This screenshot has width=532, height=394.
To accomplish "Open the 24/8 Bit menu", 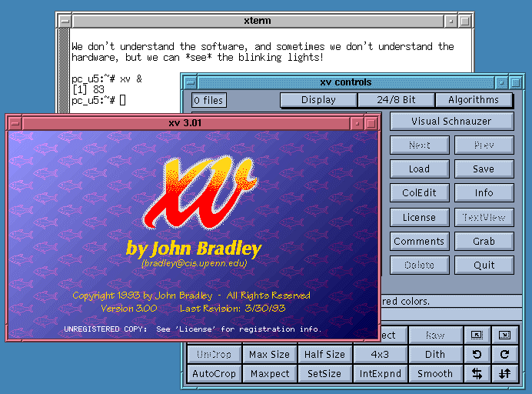I will point(396,100).
